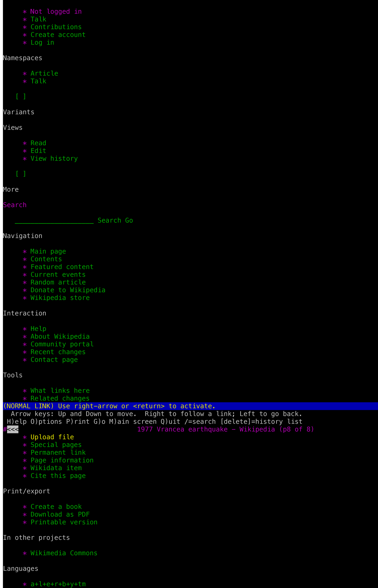This screenshot has height=588, width=378.
Task: Open the Talk link under Namespaces
Action: click(x=38, y=81)
